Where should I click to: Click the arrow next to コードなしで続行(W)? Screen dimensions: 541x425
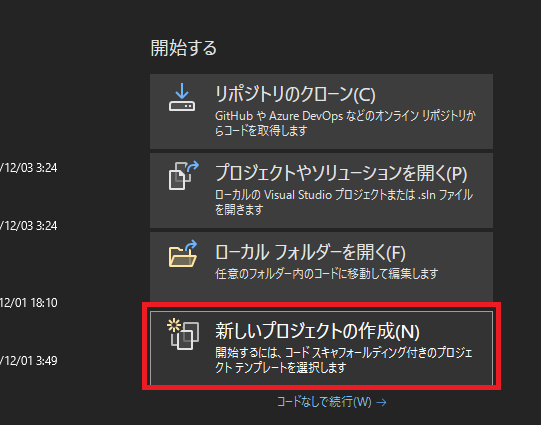(x=381, y=402)
